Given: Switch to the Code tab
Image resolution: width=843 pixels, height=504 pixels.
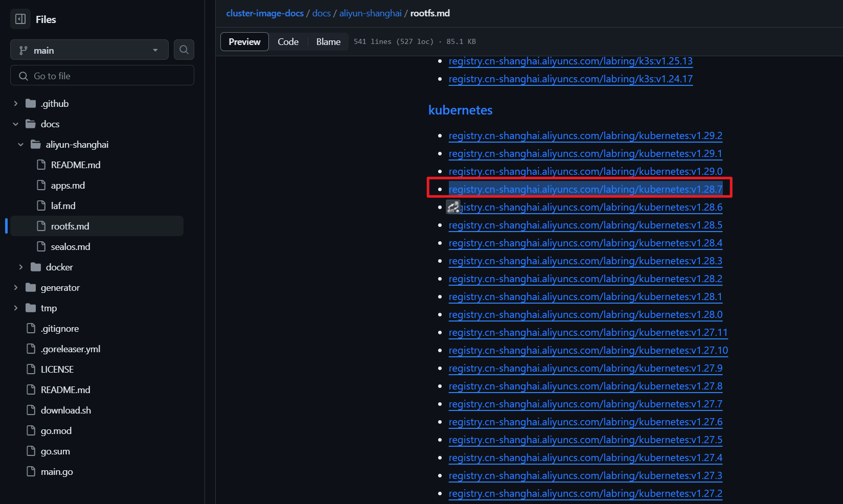Looking at the screenshot, I should pos(288,42).
